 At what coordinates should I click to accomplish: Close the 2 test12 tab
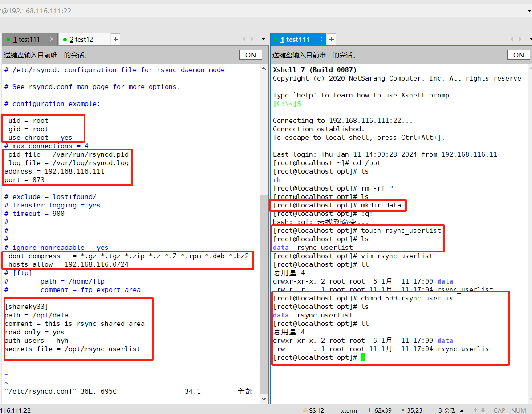coord(104,39)
